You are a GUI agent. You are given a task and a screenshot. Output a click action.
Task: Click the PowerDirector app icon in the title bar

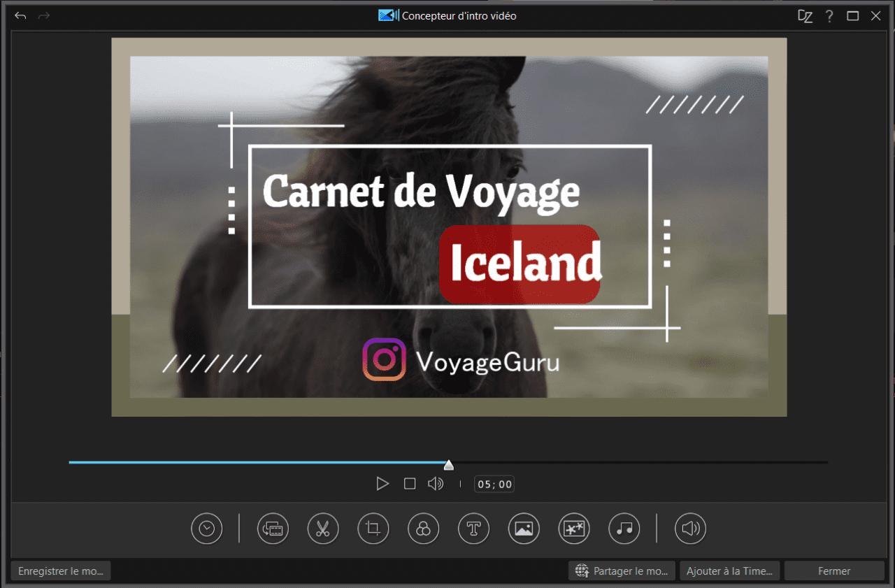pos(388,15)
